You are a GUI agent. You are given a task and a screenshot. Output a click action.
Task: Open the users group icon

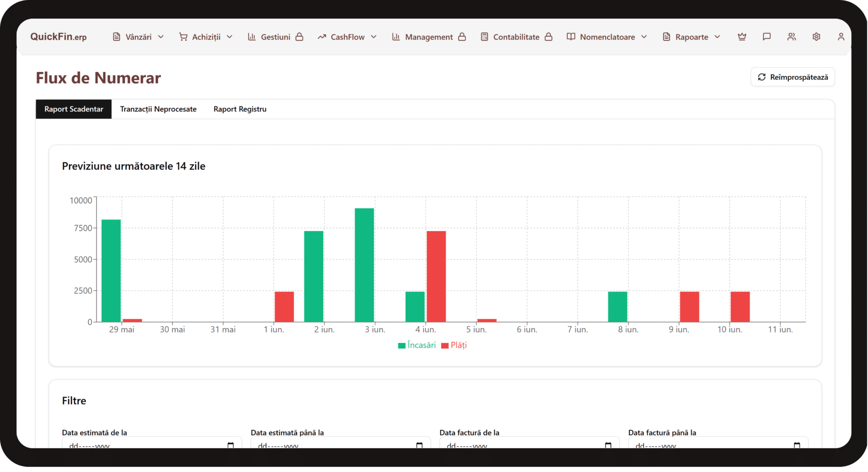(x=792, y=37)
